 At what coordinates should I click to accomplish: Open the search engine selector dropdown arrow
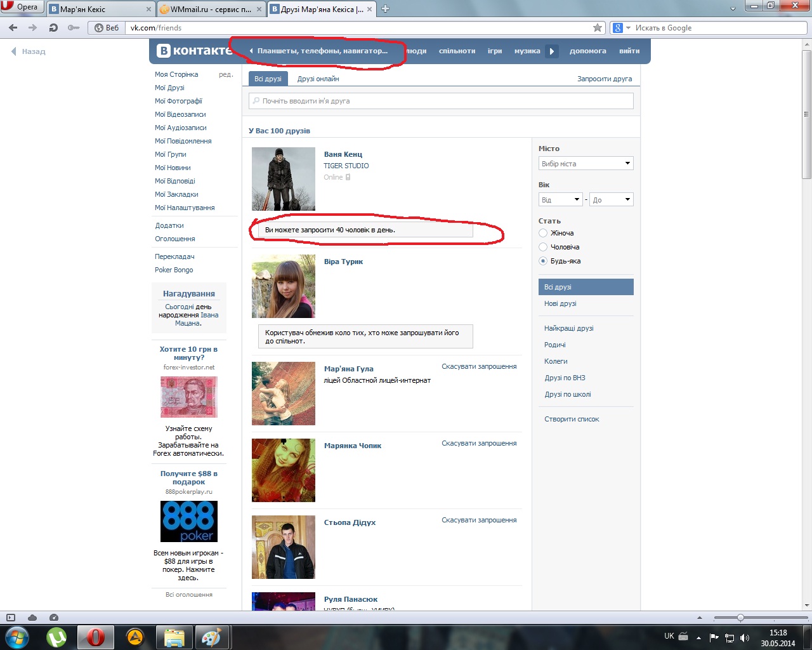[x=629, y=28]
